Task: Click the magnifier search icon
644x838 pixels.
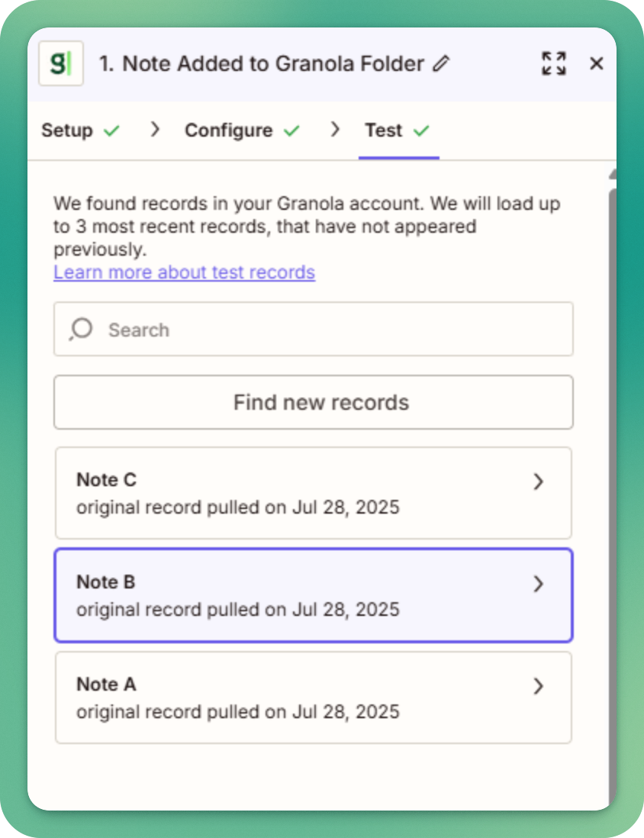Action: click(81, 329)
